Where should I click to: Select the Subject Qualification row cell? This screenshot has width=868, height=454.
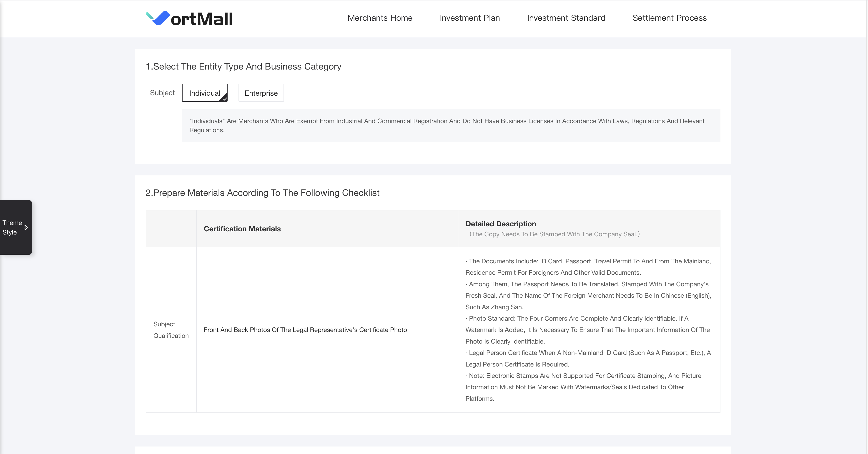click(171, 330)
